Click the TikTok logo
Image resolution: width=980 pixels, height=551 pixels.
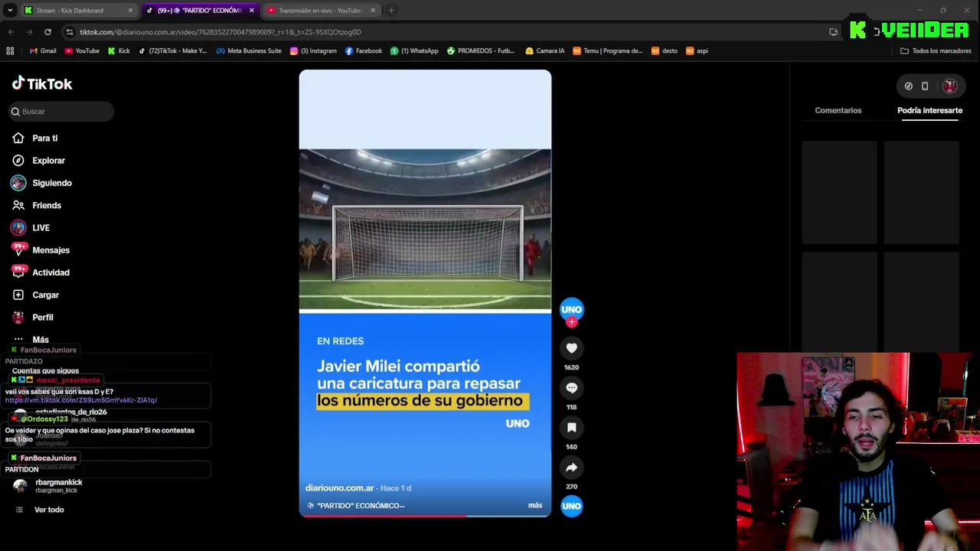(x=42, y=83)
